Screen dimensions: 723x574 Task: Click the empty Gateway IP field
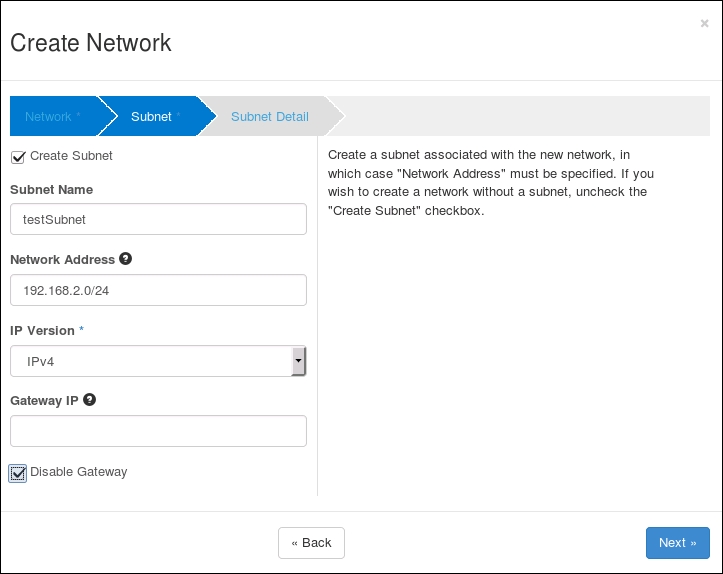click(x=158, y=431)
